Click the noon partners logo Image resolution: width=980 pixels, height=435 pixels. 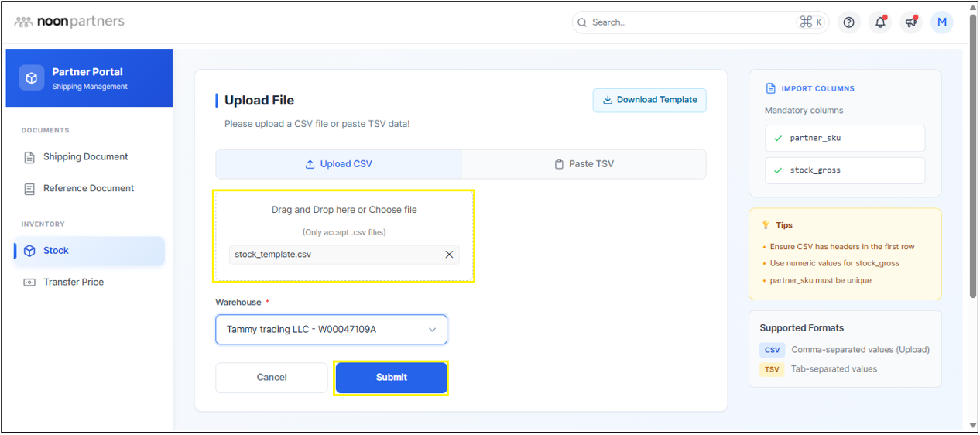pos(70,22)
